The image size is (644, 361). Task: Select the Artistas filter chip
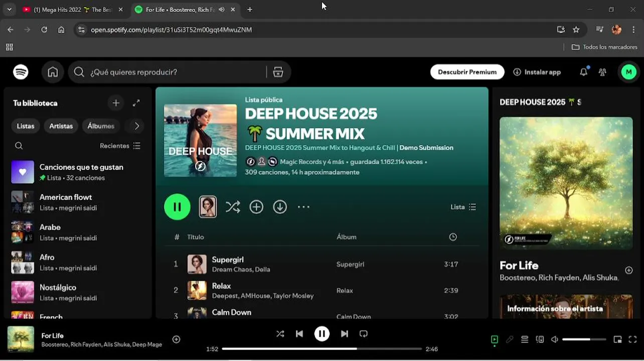click(x=61, y=126)
